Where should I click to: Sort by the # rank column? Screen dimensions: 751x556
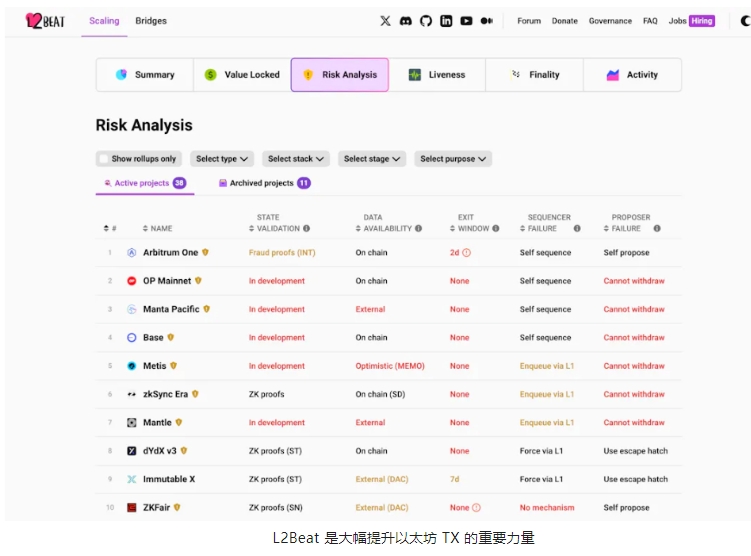110,228
